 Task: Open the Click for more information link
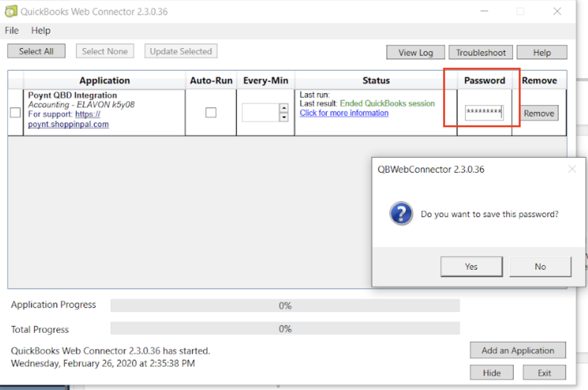344,113
